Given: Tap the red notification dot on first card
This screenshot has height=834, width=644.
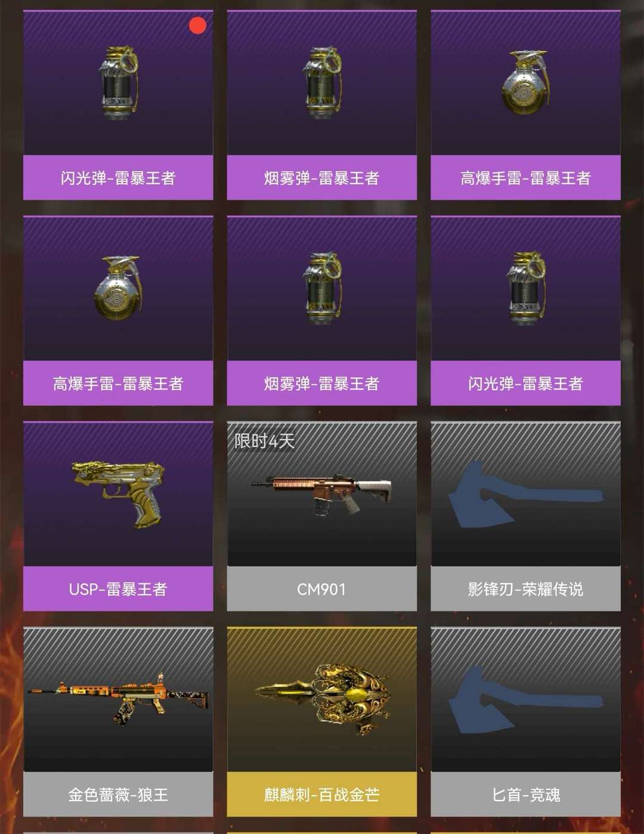Looking at the screenshot, I should 197,26.
